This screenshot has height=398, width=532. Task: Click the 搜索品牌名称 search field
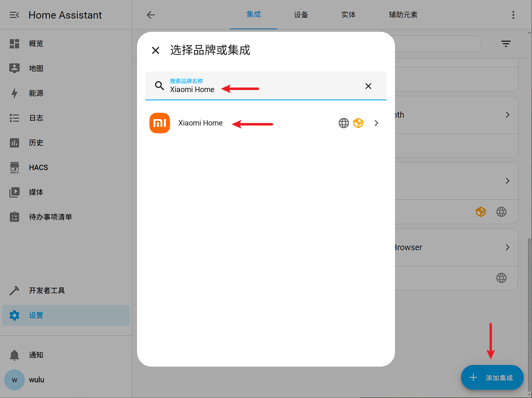266,86
